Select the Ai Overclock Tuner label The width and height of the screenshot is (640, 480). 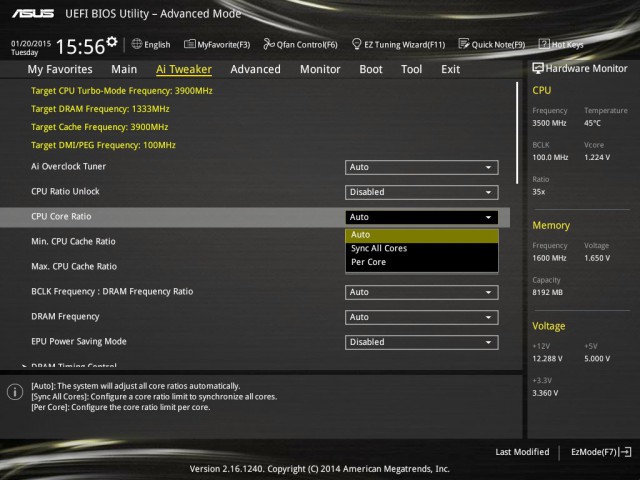(68, 167)
